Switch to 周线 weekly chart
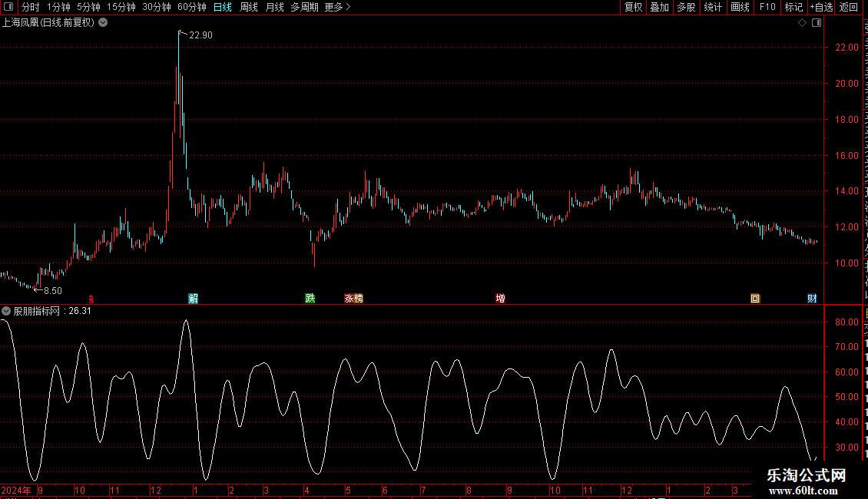The image size is (868, 499). tap(249, 7)
